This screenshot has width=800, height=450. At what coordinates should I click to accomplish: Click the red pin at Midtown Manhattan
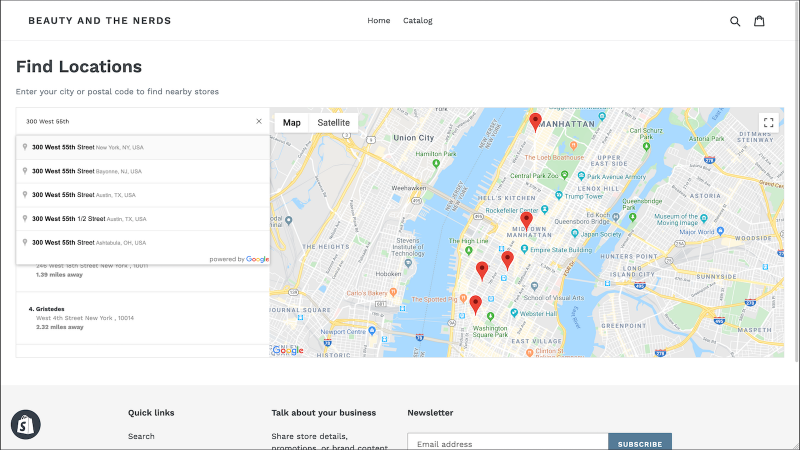[526, 221]
